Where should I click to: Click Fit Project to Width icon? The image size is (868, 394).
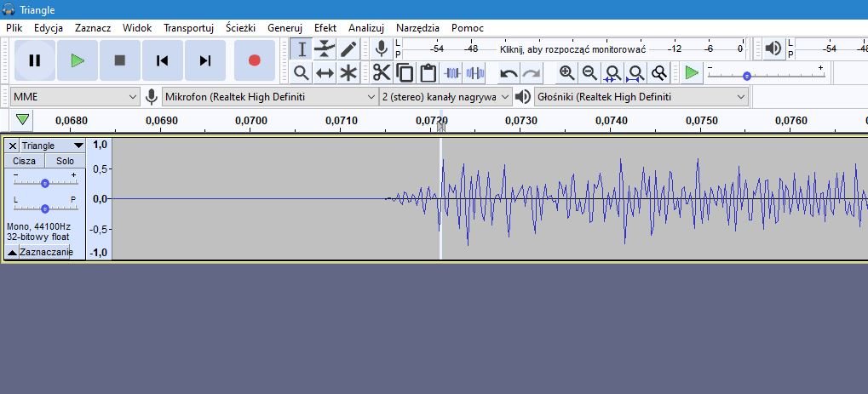(x=636, y=72)
